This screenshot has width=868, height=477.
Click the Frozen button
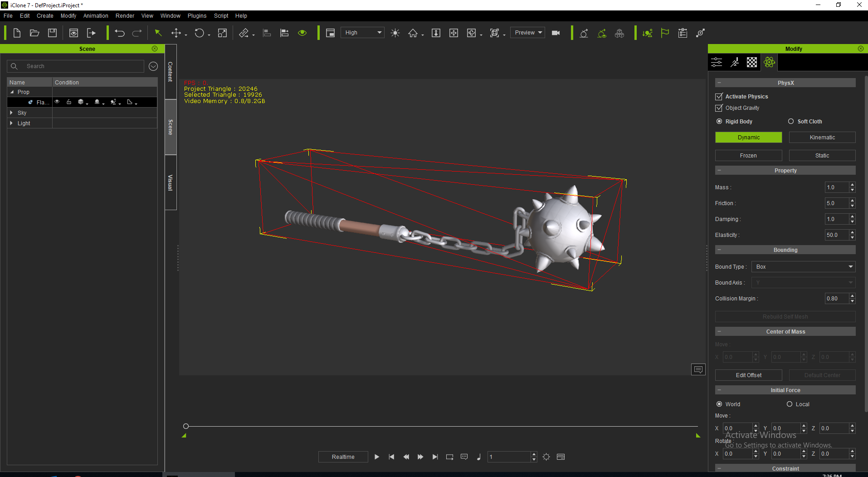[x=748, y=156]
